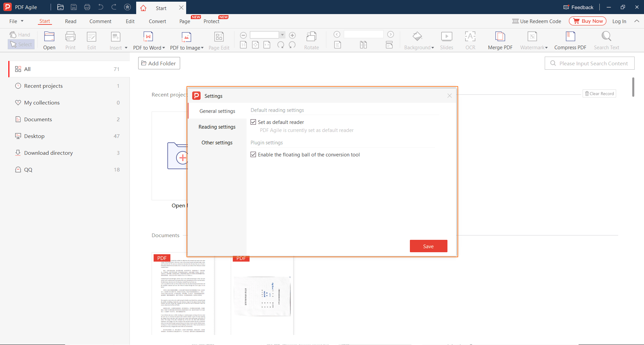644x345 pixels.
Task: Select My collections in sidebar
Action: [x=69, y=102]
